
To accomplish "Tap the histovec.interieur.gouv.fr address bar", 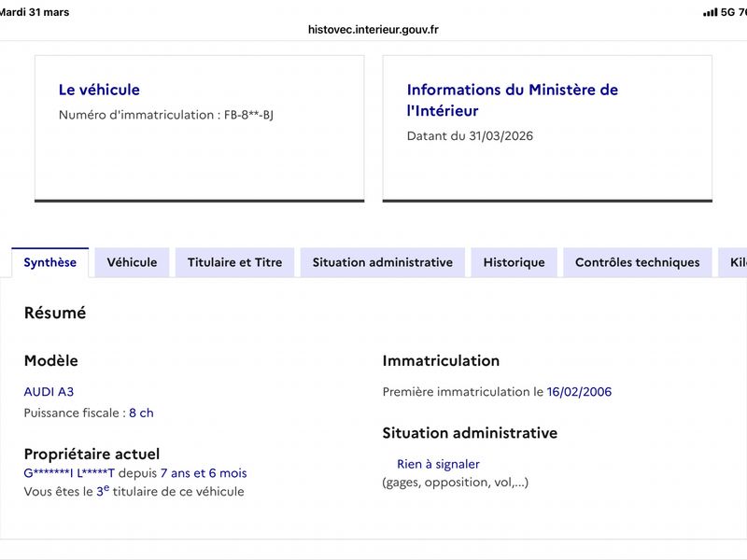I will point(373,30).
